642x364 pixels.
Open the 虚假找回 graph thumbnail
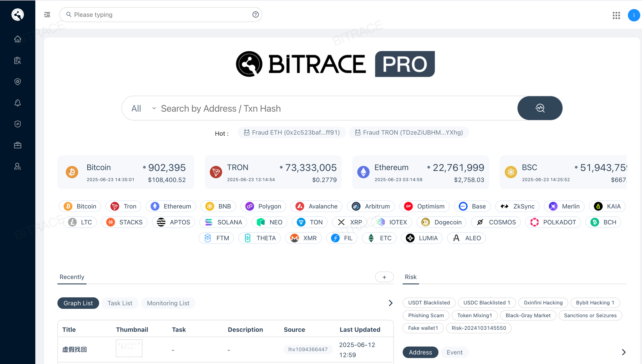pyautogui.click(x=129, y=348)
